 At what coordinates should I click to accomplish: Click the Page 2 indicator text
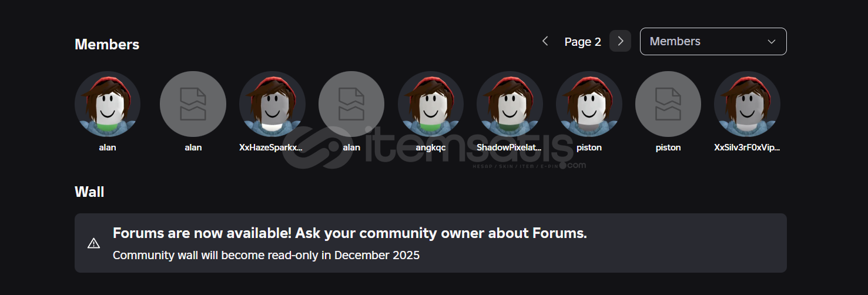582,42
